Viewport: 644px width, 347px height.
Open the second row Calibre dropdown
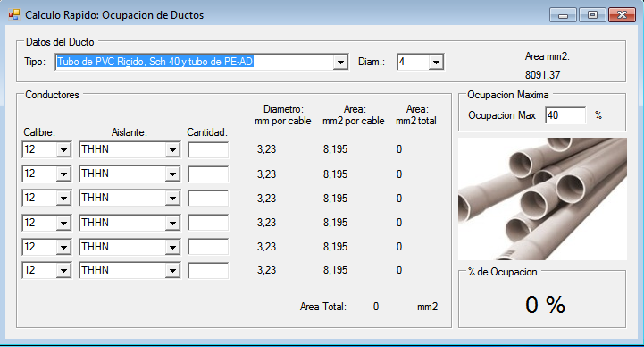(46, 173)
